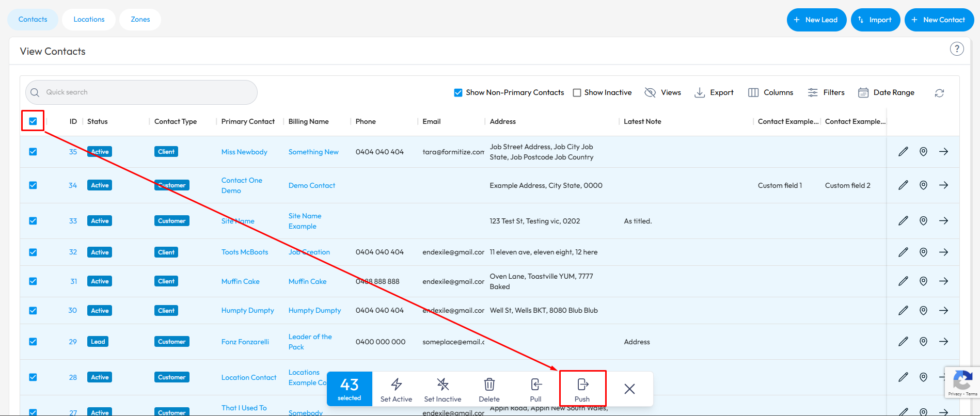Open contact 34 with arrow icon
Screen dimensions: 980x416
(x=943, y=185)
